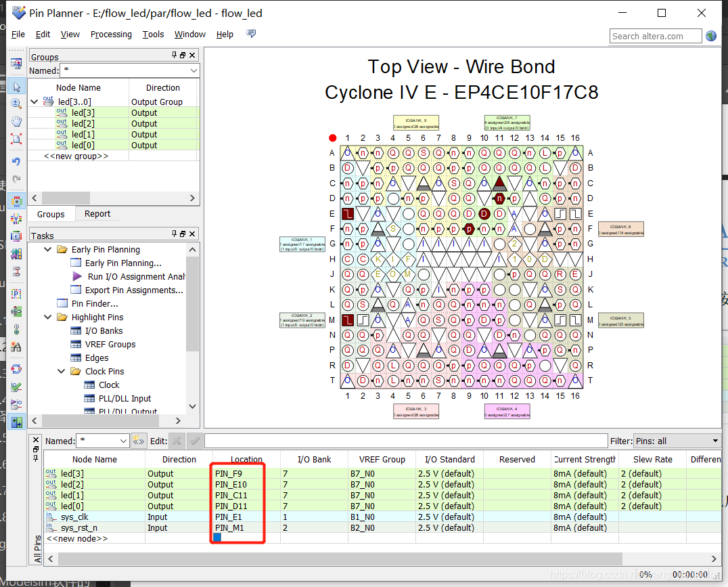The image size is (728, 587).
Task: Open the Groups 'Named' dropdown
Action: click(x=194, y=70)
